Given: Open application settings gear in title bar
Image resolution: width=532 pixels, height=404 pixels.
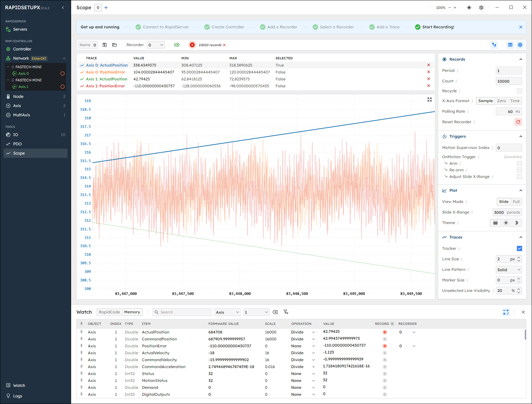Looking at the screenshot, I should (x=481, y=8).
